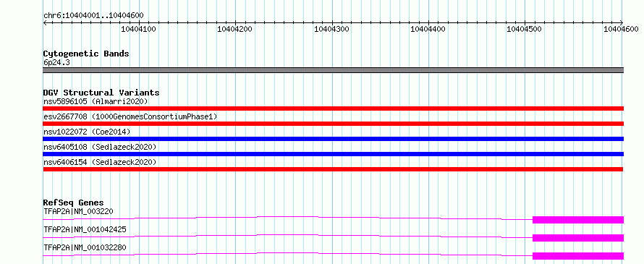This screenshot has width=644, height=264.
Task: Select transcript label TFAP2A|NM_003220
Action: 78,211
